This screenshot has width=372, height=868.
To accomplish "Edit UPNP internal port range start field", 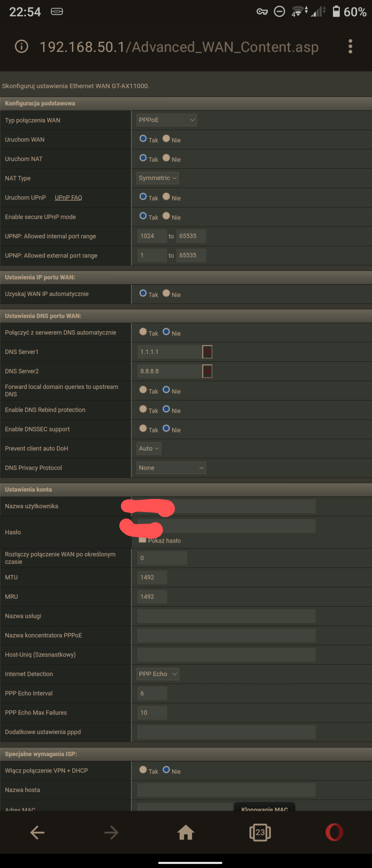I will coord(152,236).
